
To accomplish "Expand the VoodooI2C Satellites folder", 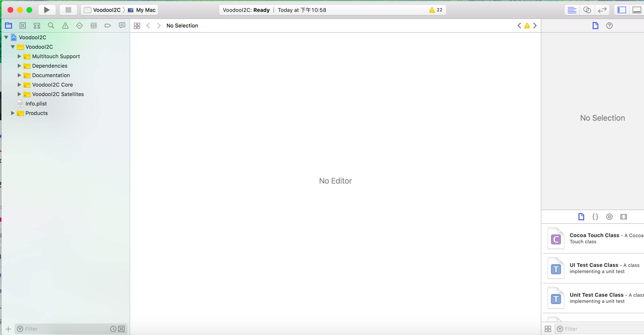I will pyautogui.click(x=19, y=94).
